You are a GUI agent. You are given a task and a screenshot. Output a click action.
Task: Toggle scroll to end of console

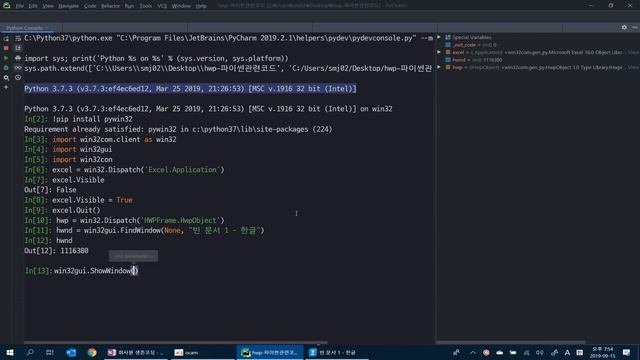[x=18, y=48]
